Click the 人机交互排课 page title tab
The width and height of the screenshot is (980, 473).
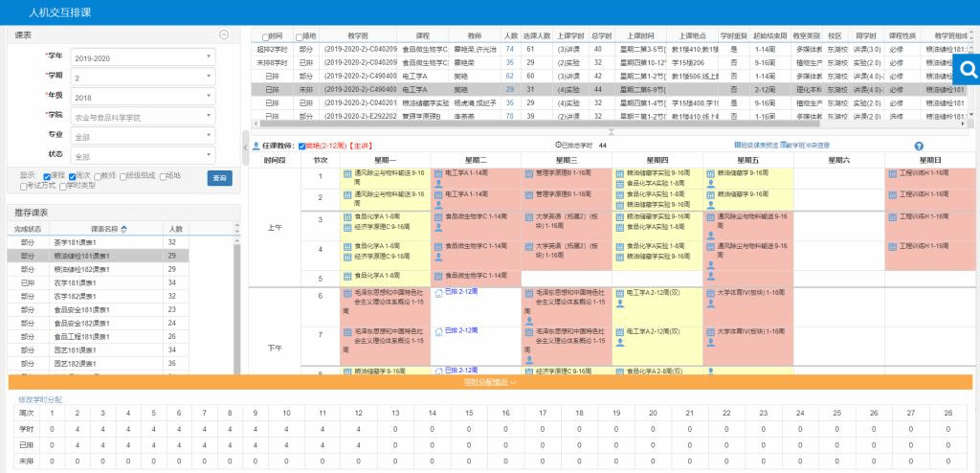tap(60, 12)
